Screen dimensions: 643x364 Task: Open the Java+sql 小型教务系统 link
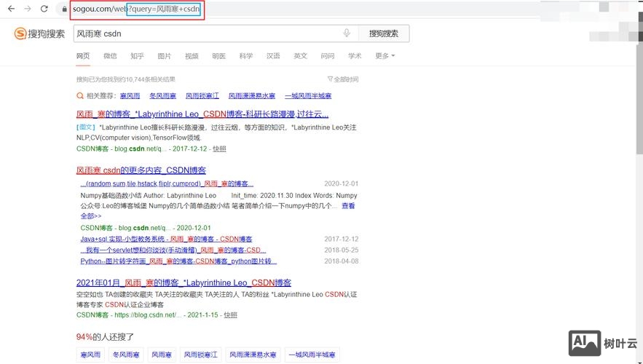pyautogui.click(x=166, y=239)
